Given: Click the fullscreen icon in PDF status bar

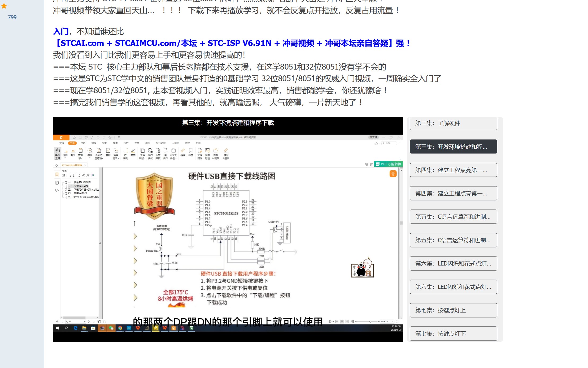Looking at the screenshot, I should pyautogui.click(x=397, y=322).
